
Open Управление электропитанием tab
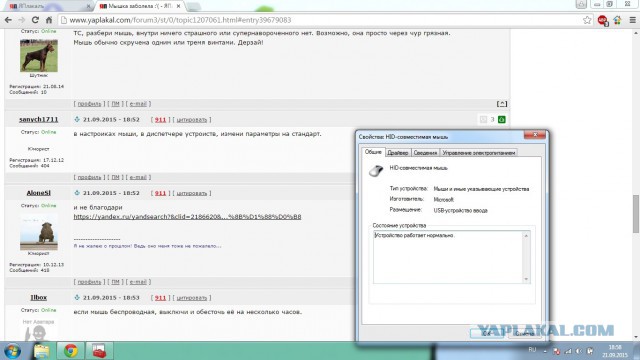tap(479, 153)
